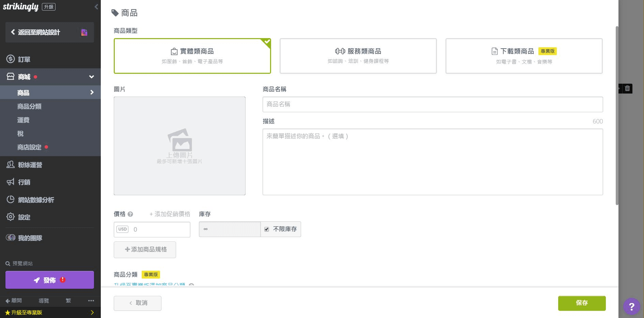The width and height of the screenshot is (644, 318).
Task: Open the help question mark bubble
Action: 632,306
